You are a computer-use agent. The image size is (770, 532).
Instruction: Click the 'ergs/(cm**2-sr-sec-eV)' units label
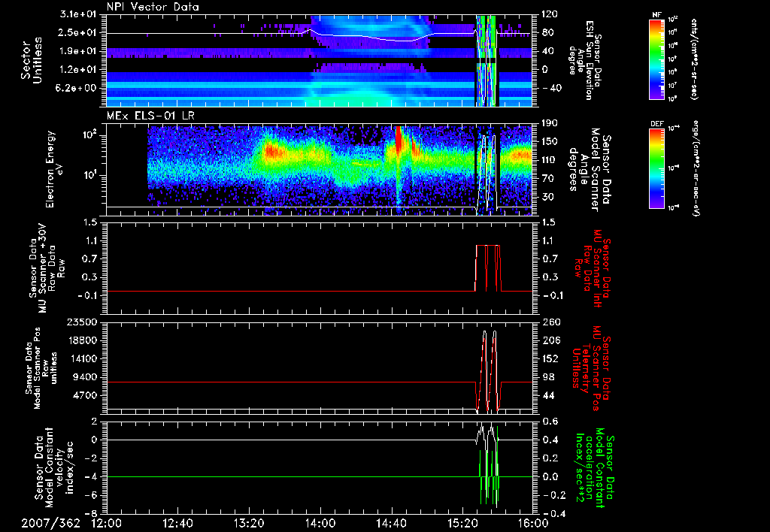point(696,168)
